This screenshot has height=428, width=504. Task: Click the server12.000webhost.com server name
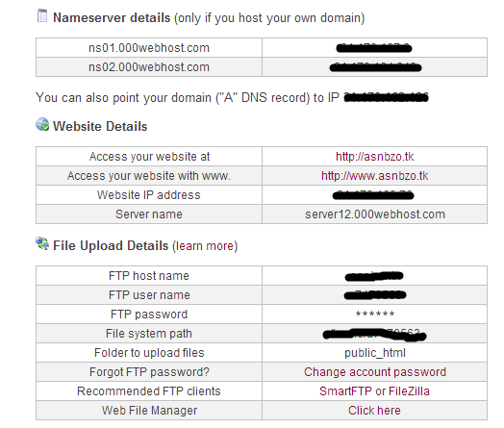[375, 214]
